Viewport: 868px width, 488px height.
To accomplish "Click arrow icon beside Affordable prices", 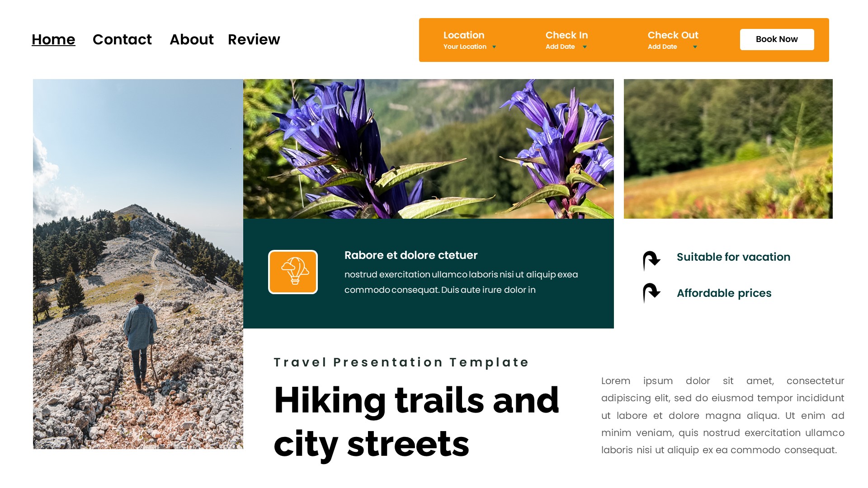I will [651, 292].
